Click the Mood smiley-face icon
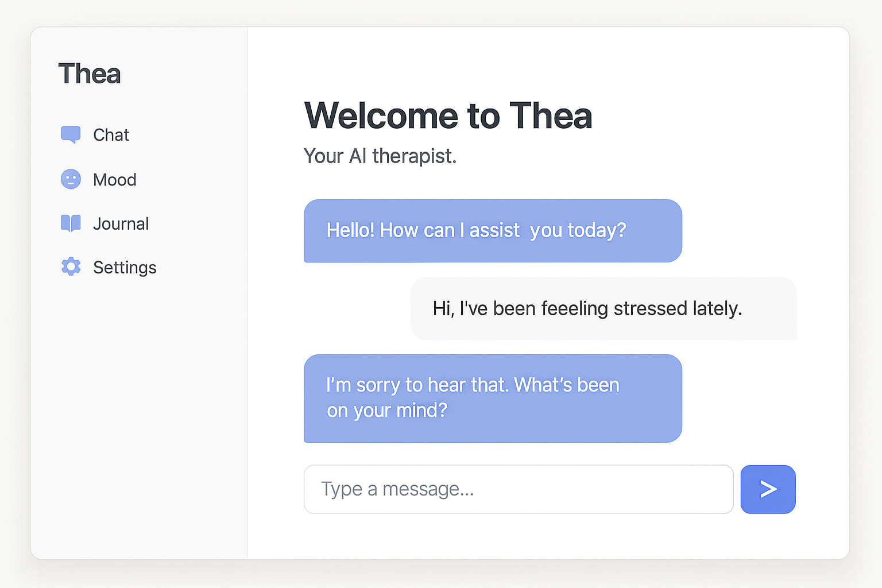This screenshot has height=588, width=882. coord(70,179)
